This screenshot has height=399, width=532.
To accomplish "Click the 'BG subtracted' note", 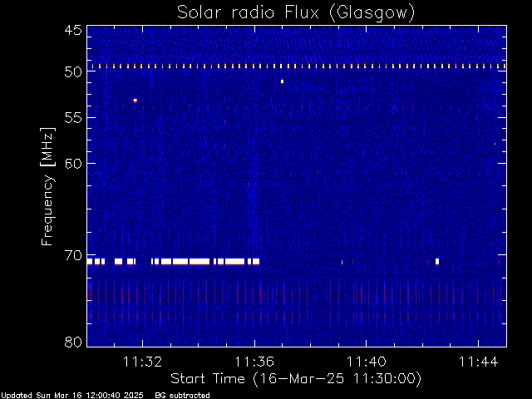I will (x=183, y=396).
